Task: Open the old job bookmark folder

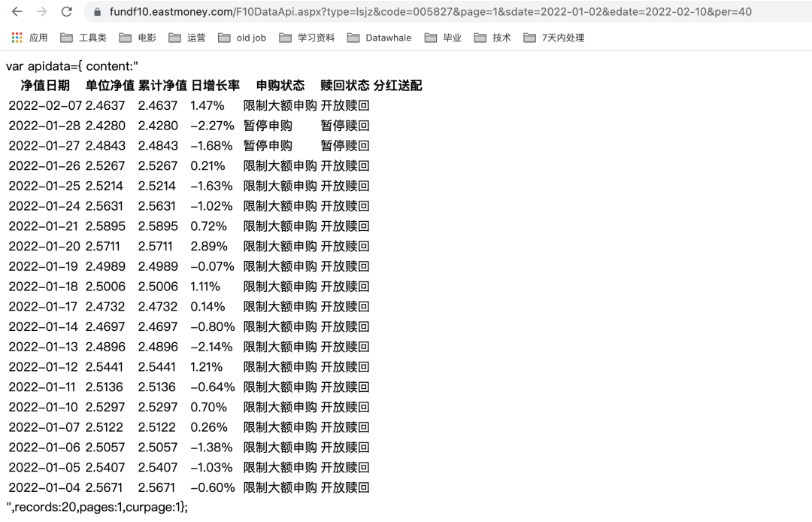Action: [x=242, y=38]
